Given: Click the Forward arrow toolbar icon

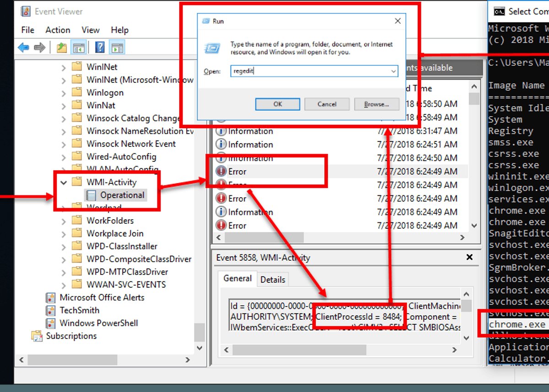Looking at the screenshot, I should coord(40,47).
